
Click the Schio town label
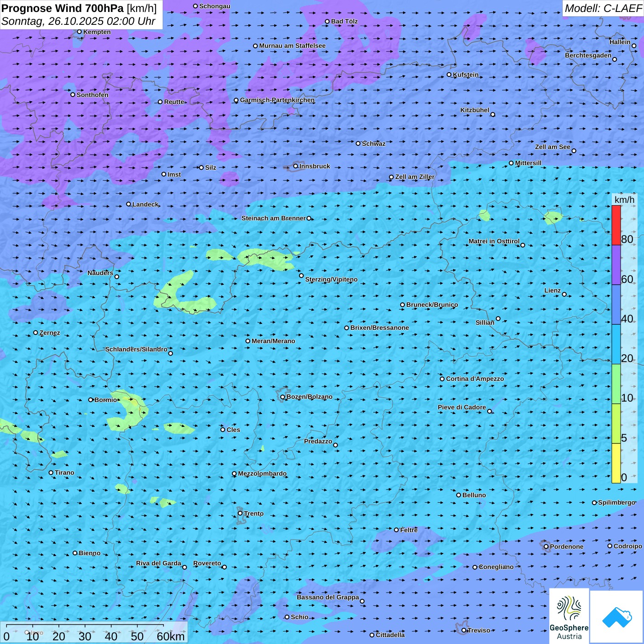(299, 617)
